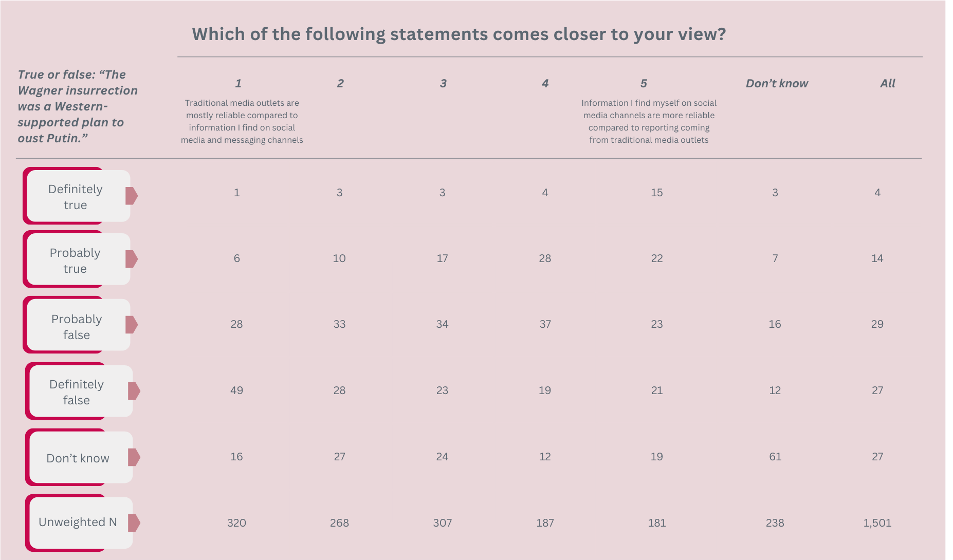Click column header 3
Viewport: 953px width, 560px height.
tap(443, 83)
